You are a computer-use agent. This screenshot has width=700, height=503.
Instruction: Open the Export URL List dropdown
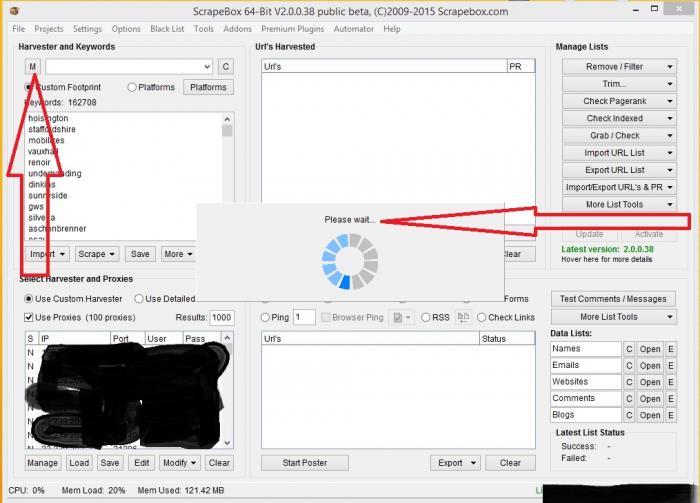tap(619, 170)
